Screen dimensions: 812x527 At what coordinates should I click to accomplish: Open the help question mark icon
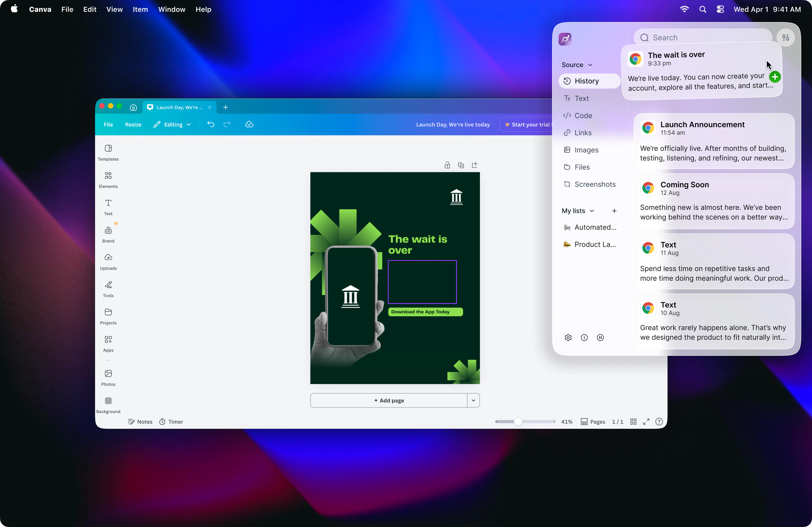(x=659, y=422)
